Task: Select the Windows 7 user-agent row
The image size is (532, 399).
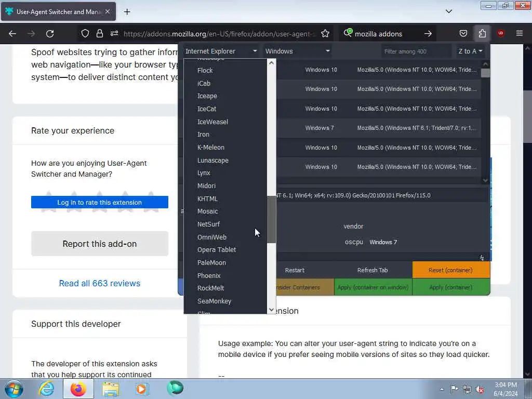Action: click(379, 128)
